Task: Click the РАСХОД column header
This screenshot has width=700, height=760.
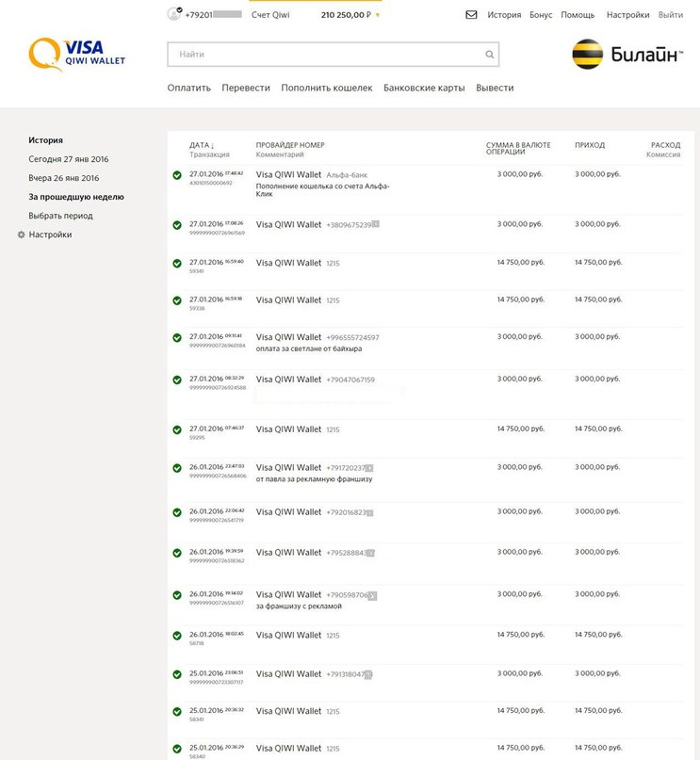Action: tap(665, 145)
